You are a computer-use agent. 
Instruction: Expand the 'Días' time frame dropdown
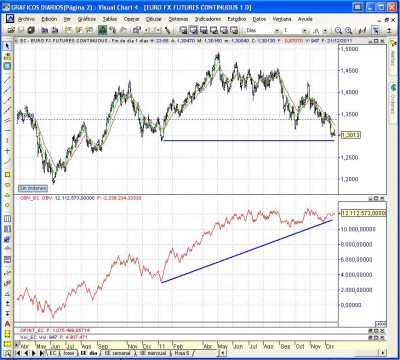tap(277, 31)
